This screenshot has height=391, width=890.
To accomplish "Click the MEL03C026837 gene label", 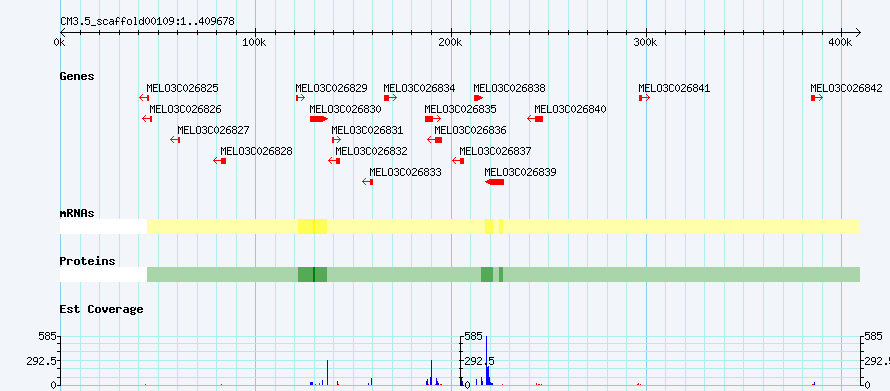I will coord(495,151).
